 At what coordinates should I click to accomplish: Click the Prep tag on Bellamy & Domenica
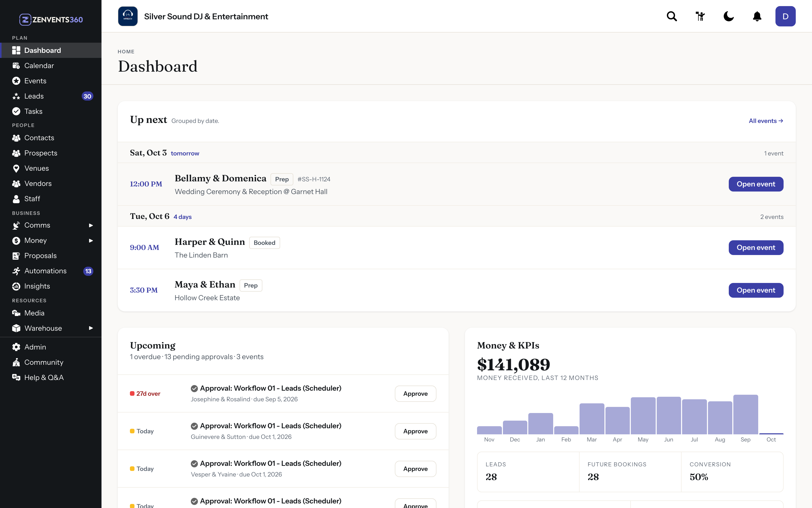pyautogui.click(x=282, y=179)
